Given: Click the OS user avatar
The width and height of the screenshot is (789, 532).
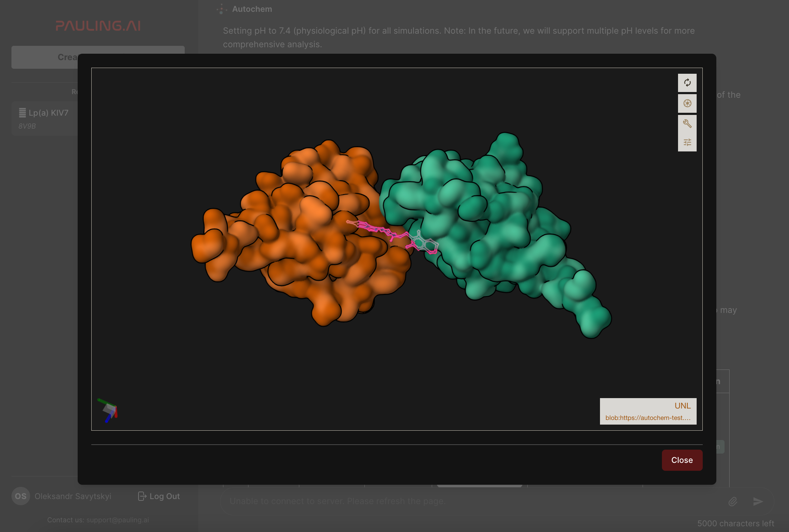Looking at the screenshot, I should point(20,496).
